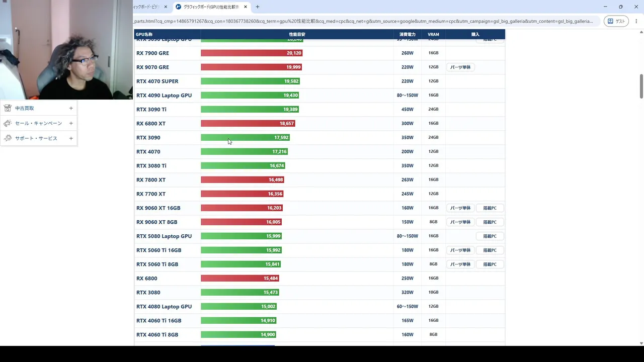Screen dimensions: 644x362
Task: Open the 中古買取 sidebar link
Action: coord(25,109)
